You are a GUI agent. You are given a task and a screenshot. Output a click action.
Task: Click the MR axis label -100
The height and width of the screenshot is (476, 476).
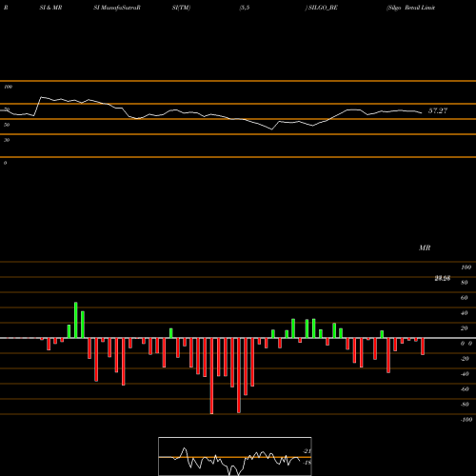466,420
